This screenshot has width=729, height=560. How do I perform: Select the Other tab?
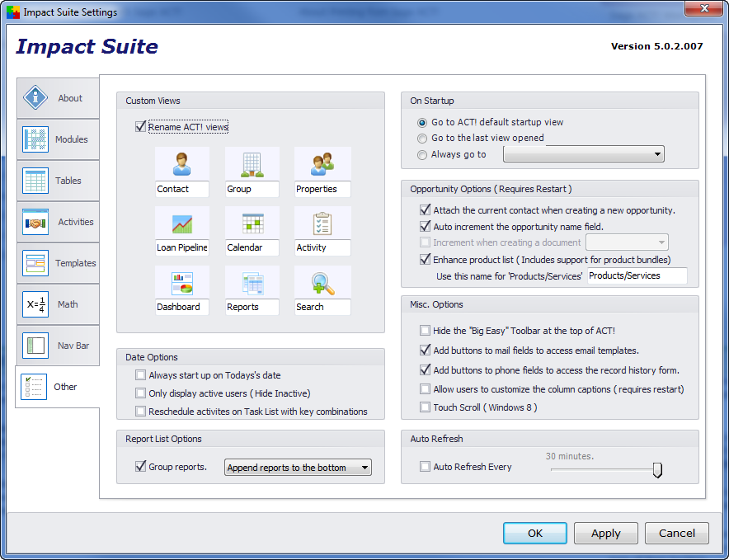(x=58, y=387)
